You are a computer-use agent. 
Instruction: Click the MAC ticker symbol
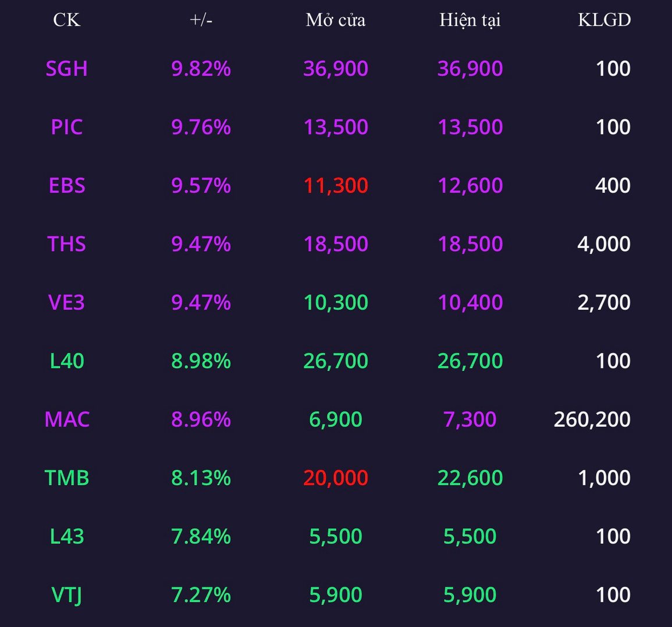66,419
